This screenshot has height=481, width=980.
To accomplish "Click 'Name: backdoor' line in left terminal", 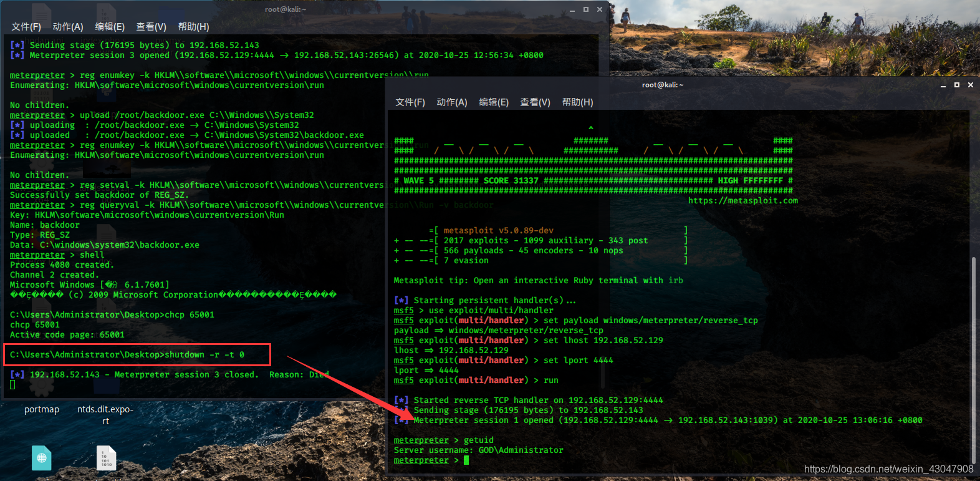I will 45,225.
